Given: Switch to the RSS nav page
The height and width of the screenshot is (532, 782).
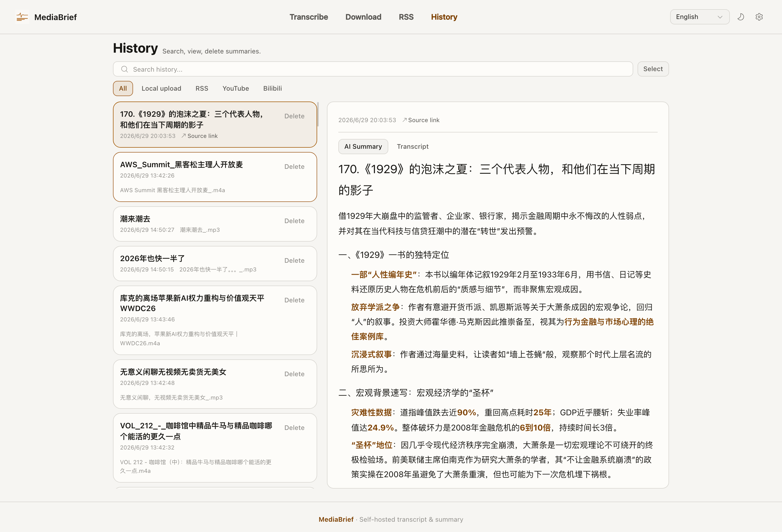Looking at the screenshot, I should point(406,17).
